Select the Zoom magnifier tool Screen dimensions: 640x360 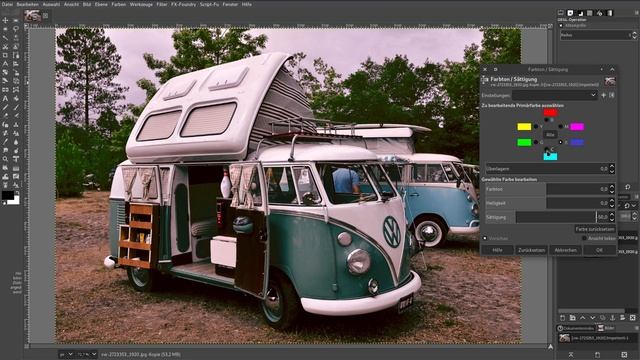point(5,159)
